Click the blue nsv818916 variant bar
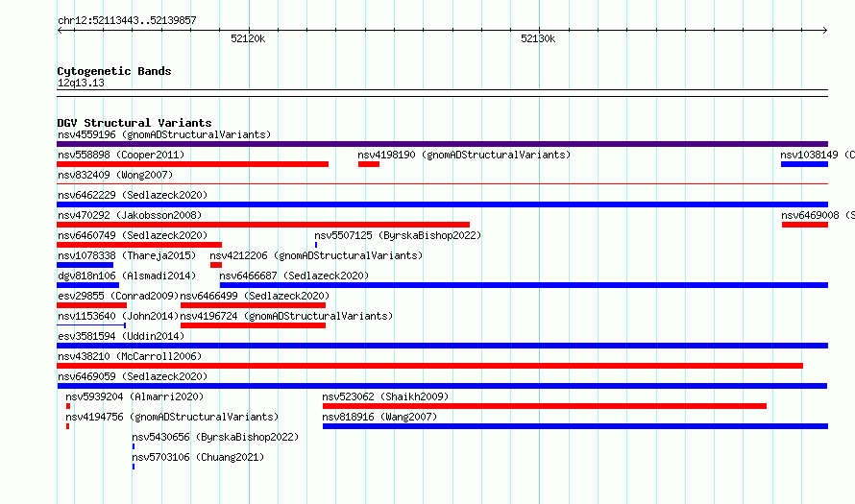 (575, 426)
